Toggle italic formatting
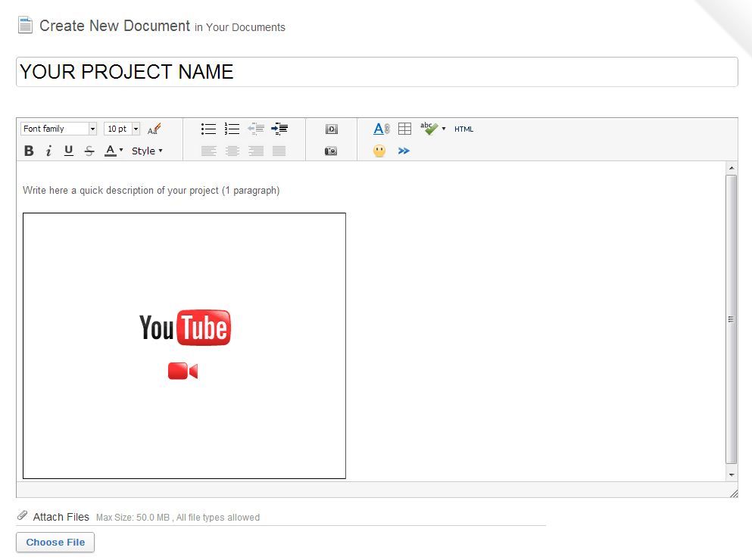Viewport: 752px width, 560px height. 48,151
